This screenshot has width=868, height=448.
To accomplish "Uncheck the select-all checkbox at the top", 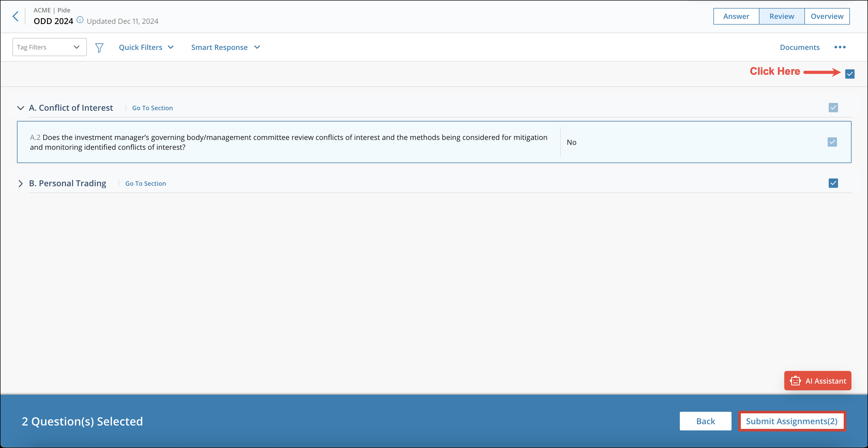I will coord(849,74).
